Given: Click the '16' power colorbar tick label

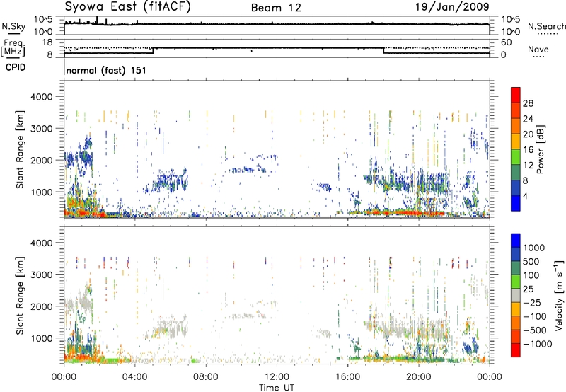Looking at the screenshot, I should (x=528, y=150).
